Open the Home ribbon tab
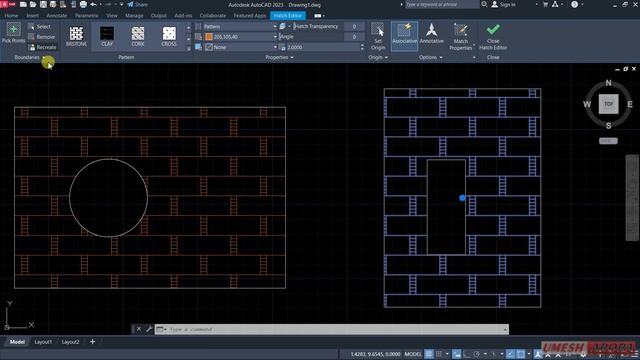 pos(11,16)
